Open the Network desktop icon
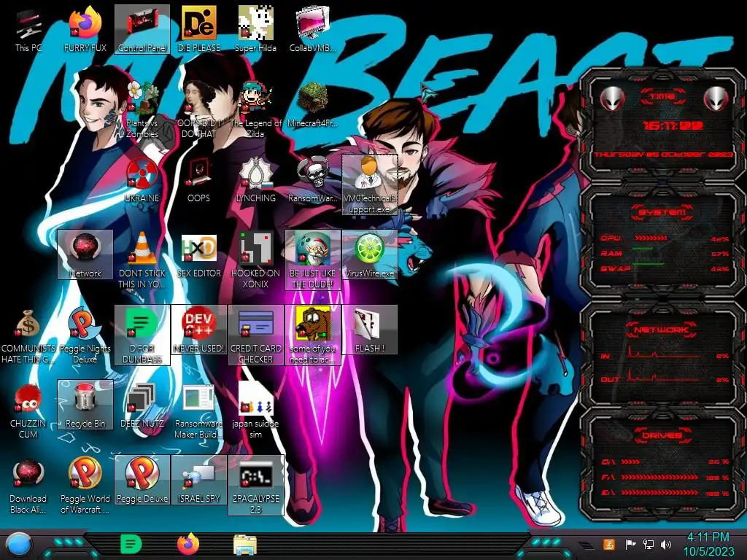Viewport: 747px width, 560px height. click(85, 254)
